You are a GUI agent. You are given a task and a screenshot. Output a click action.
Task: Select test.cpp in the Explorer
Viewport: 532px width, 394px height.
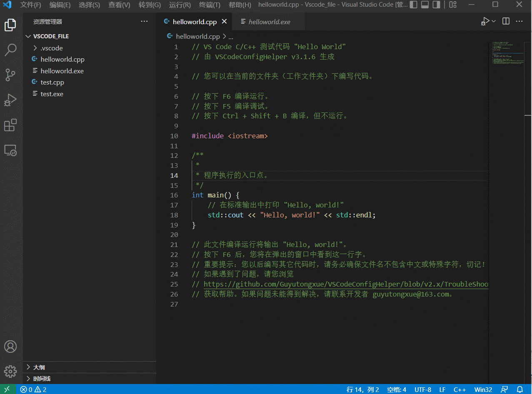52,82
